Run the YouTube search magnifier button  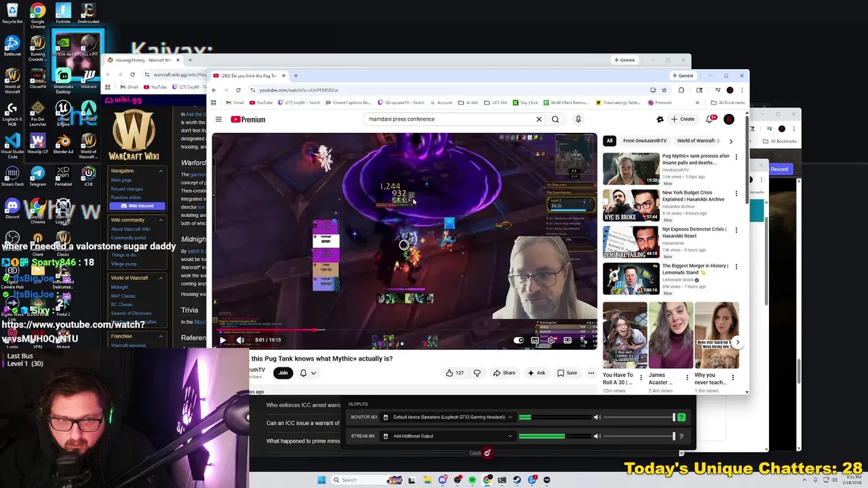(555, 119)
